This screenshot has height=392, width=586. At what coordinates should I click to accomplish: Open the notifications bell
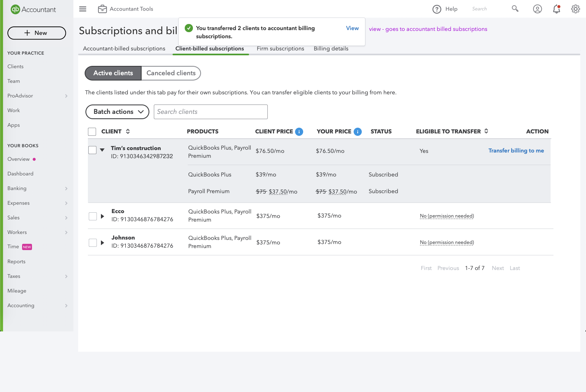(x=557, y=9)
